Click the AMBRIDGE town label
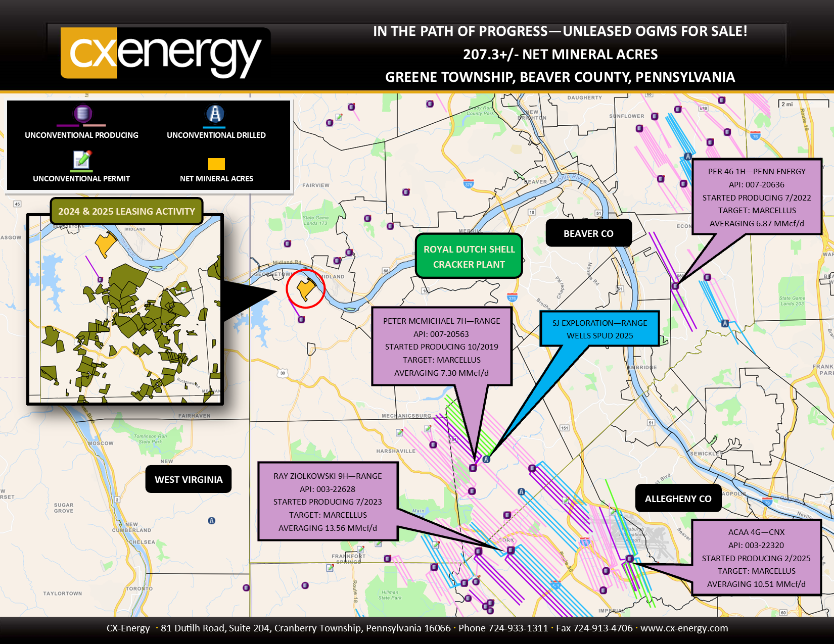The image size is (834, 644). point(642,367)
